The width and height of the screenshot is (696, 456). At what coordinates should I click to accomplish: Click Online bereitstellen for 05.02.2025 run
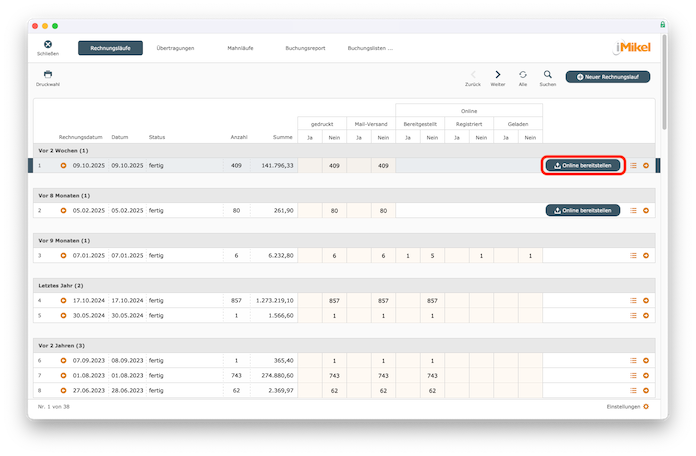pos(583,211)
